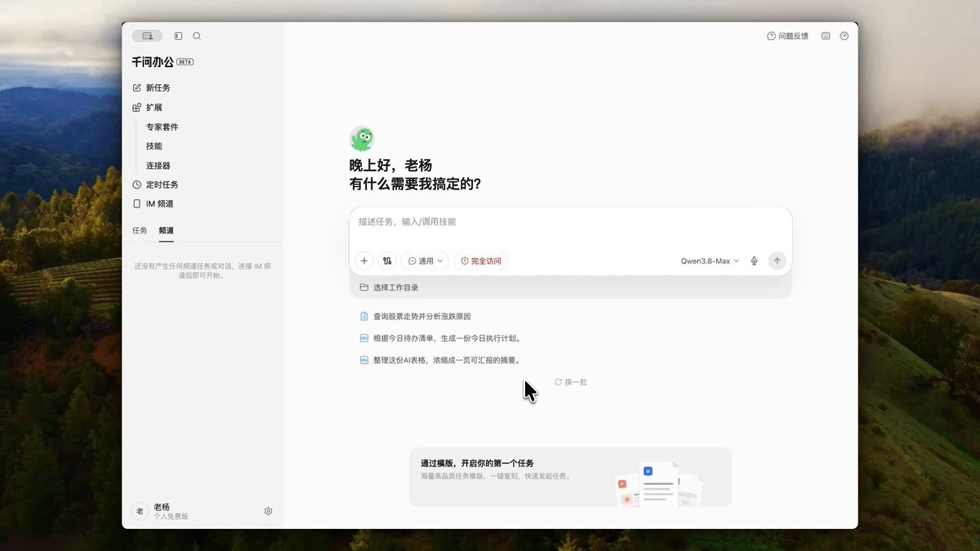
Task: Click the green mascot avatar
Action: [x=362, y=139]
